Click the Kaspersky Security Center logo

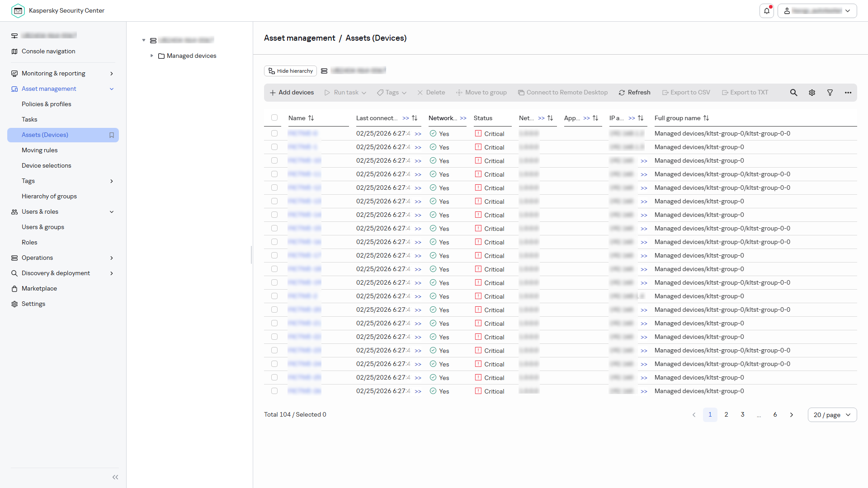[x=18, y=11]
